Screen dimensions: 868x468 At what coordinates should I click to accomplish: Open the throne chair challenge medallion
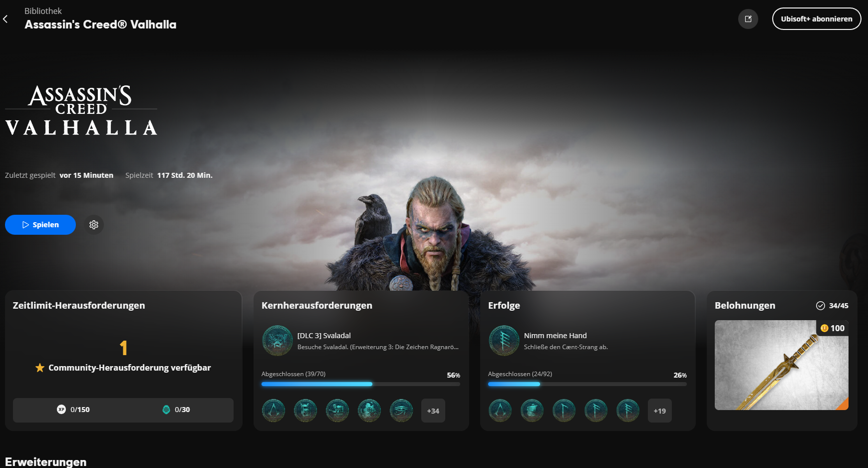305,410
